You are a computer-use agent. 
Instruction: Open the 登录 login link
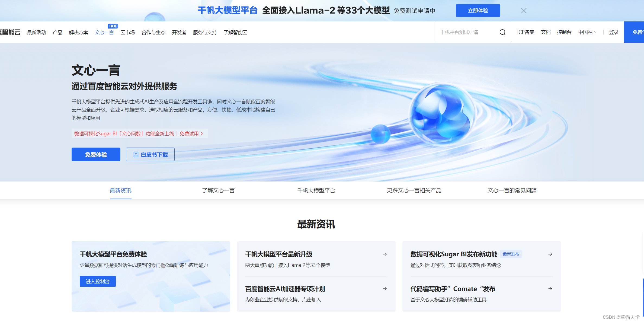pos(613,32)
